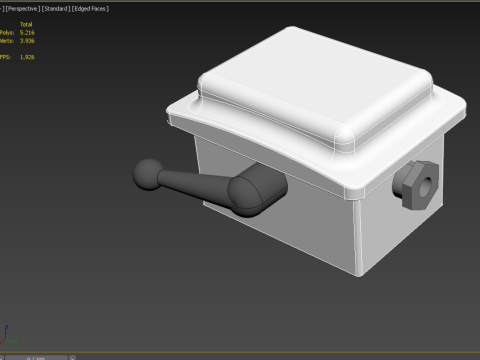Click the 'Total' statistics header text

(26, 24)
